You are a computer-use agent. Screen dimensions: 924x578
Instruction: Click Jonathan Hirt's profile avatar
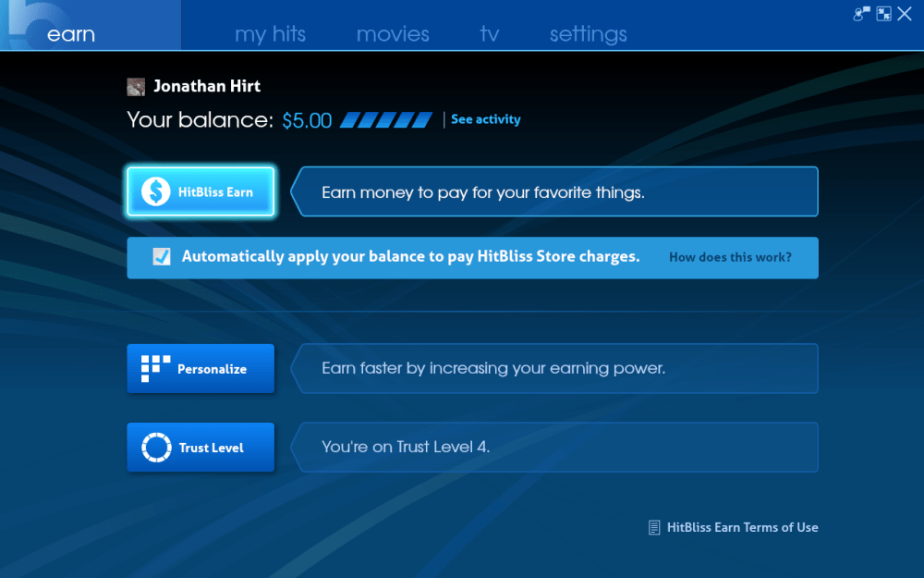136,87
